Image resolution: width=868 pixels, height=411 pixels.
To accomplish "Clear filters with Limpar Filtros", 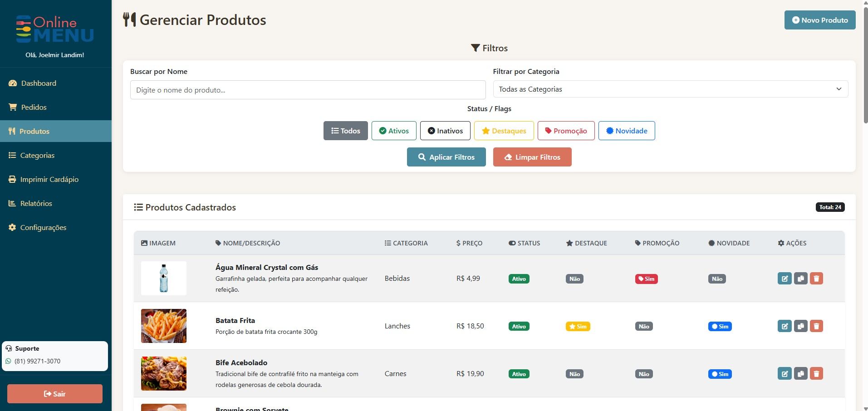I will coord(532,157).
